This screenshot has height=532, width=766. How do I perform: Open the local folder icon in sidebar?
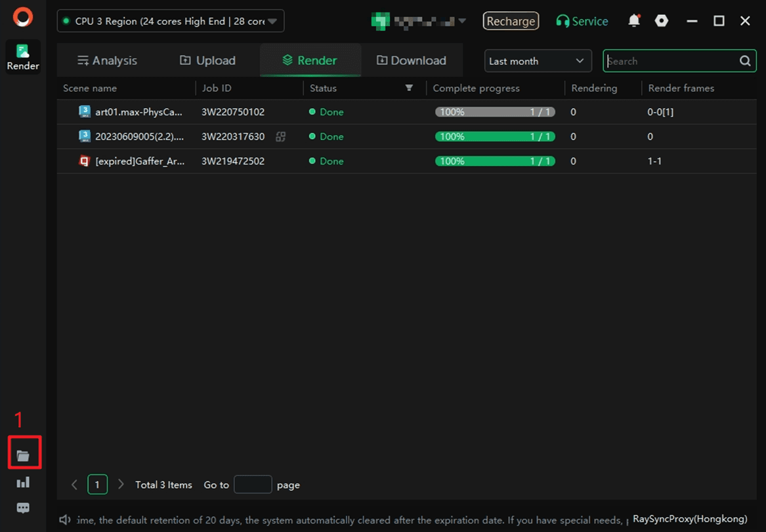click(24, 455)
